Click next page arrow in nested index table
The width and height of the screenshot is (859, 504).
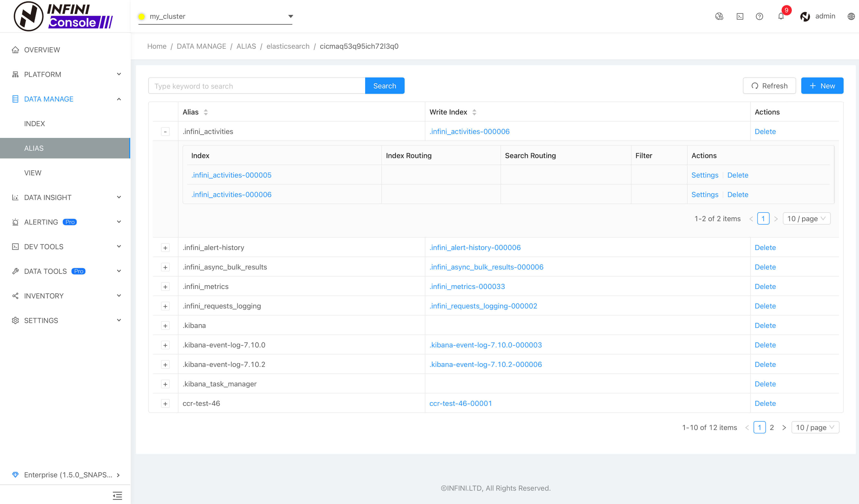pos(776,219)
